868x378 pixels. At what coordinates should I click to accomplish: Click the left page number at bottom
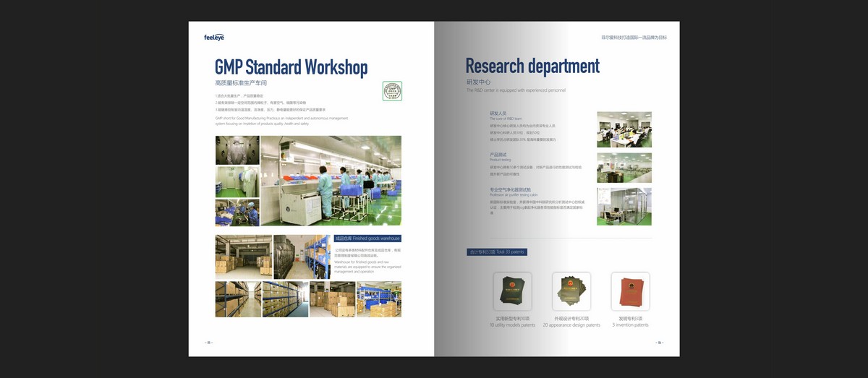[x=208, y=343]
